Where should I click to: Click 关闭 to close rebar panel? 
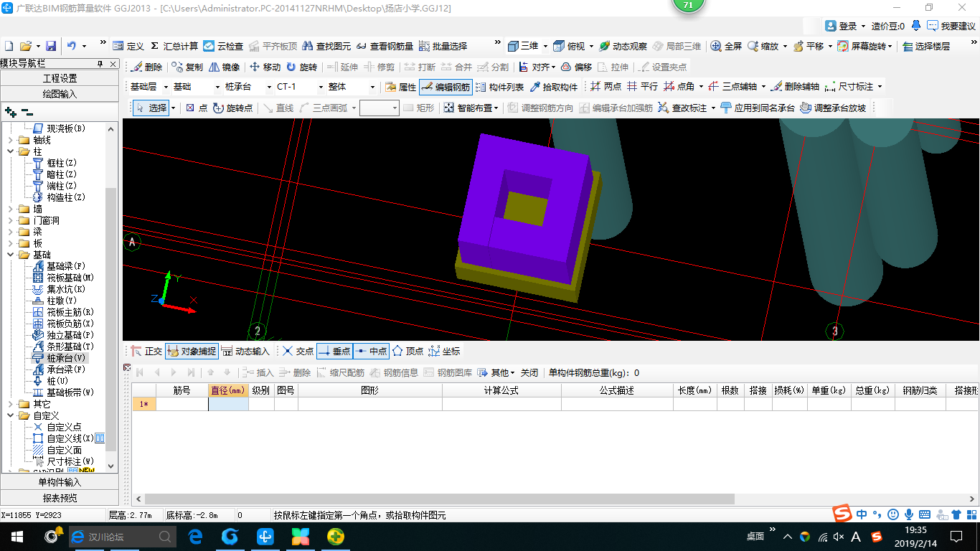(x=529, y=372)
